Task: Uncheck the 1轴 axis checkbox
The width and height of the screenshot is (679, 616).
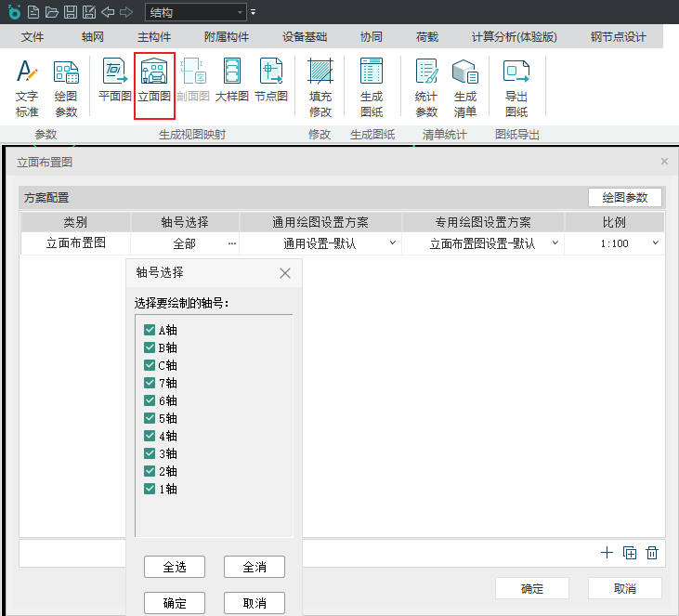Action: click(x=150, y=489)
